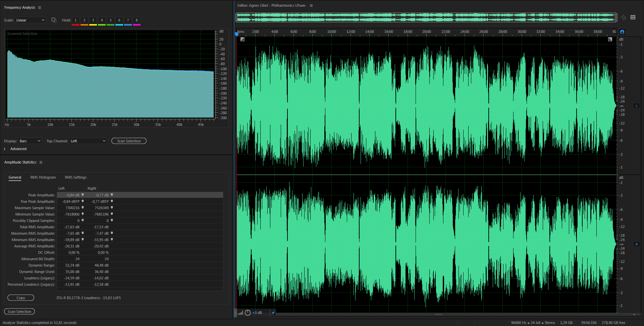
Task: Go to left Maximum Sample Value marker
Action: pos(83,207)
